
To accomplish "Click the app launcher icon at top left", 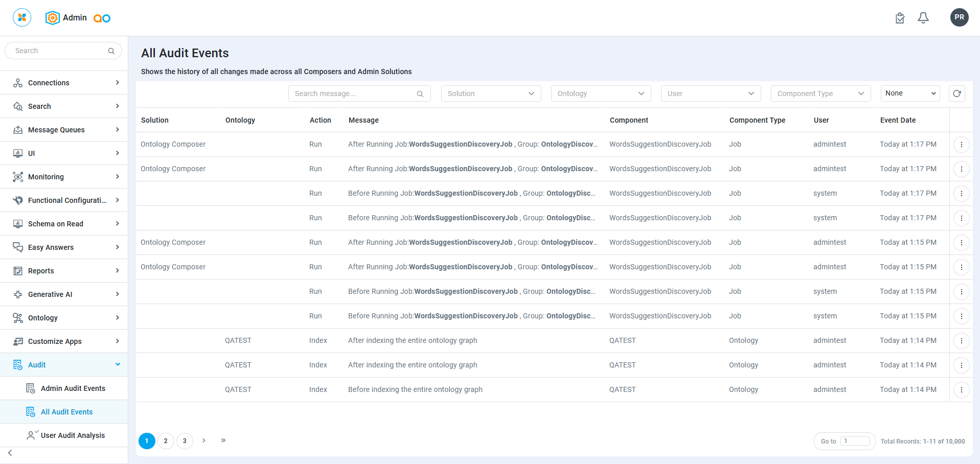I will (22, 17).
